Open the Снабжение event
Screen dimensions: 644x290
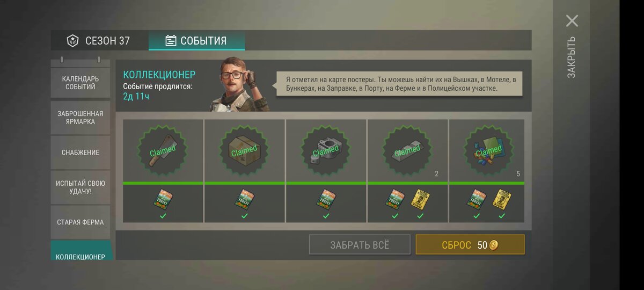coord(80,152)
